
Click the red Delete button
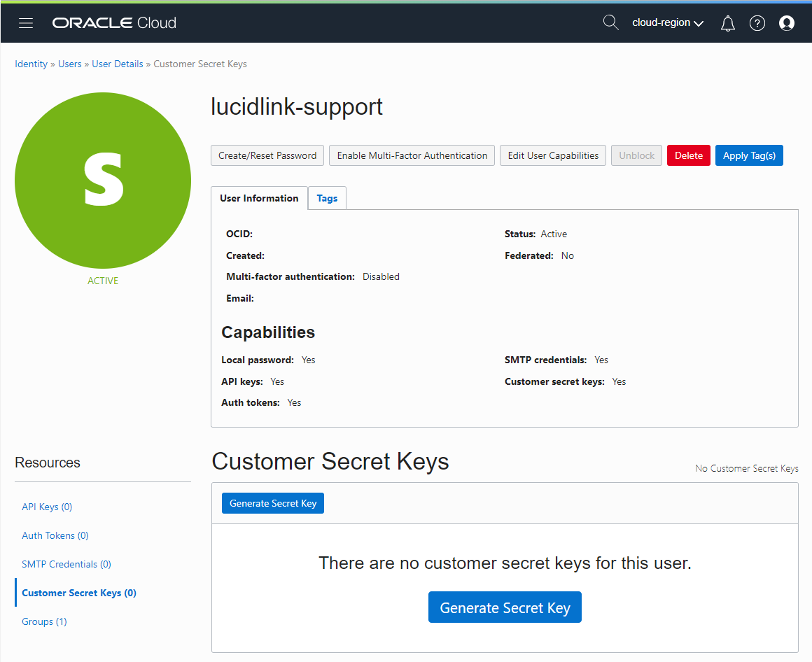coord(689,155)
